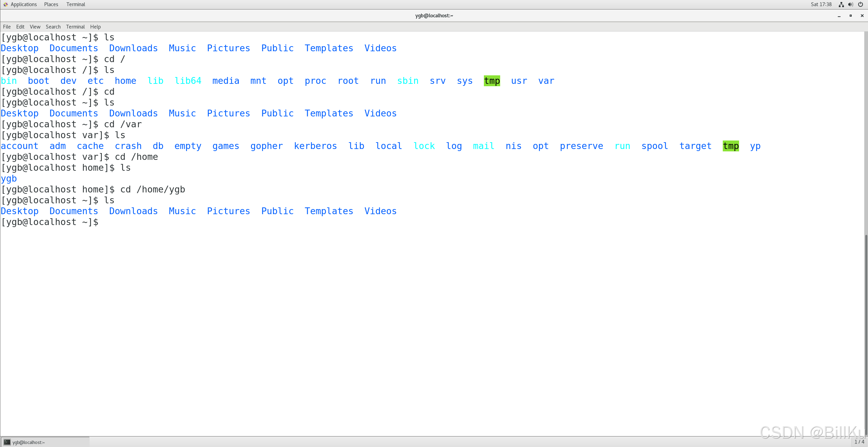Maximize the terminal window

[850, 16]
